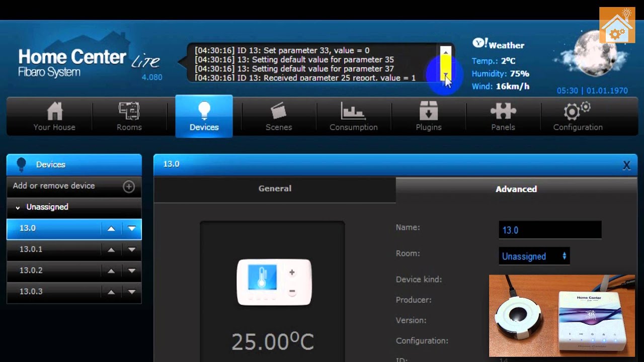Move device 13.0.2 up
Viewport: 644px width, 362px height.
pyautogui.click(x=111, y=270)
